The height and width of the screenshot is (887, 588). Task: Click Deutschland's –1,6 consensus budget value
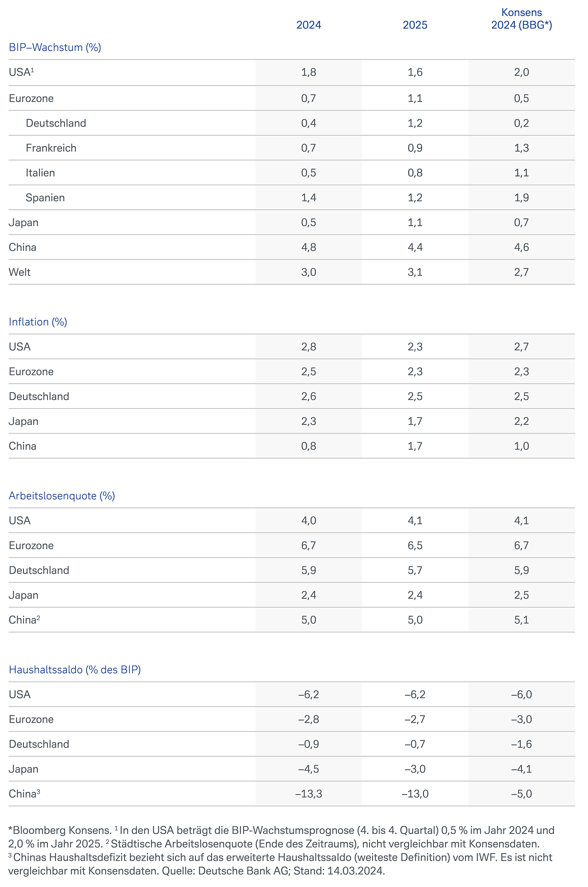pos(521,744)
